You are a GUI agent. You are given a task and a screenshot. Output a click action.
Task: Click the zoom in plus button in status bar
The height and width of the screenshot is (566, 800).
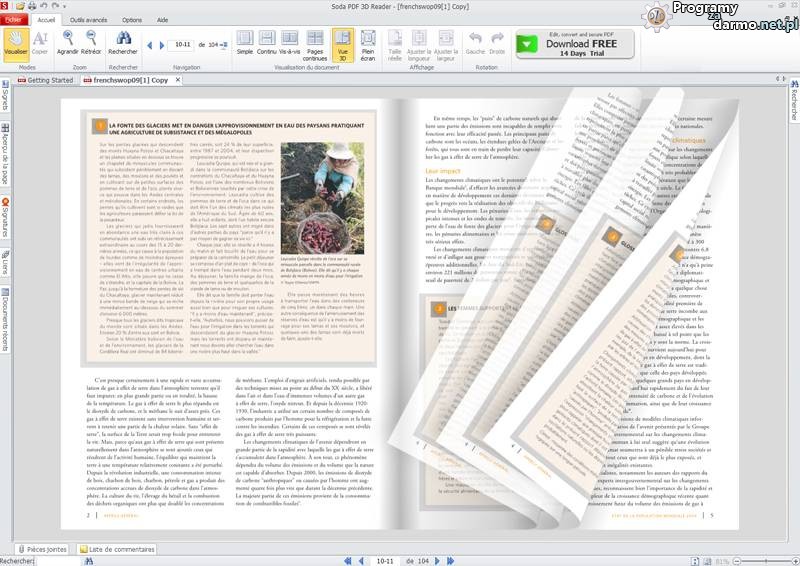pos(795,561)
